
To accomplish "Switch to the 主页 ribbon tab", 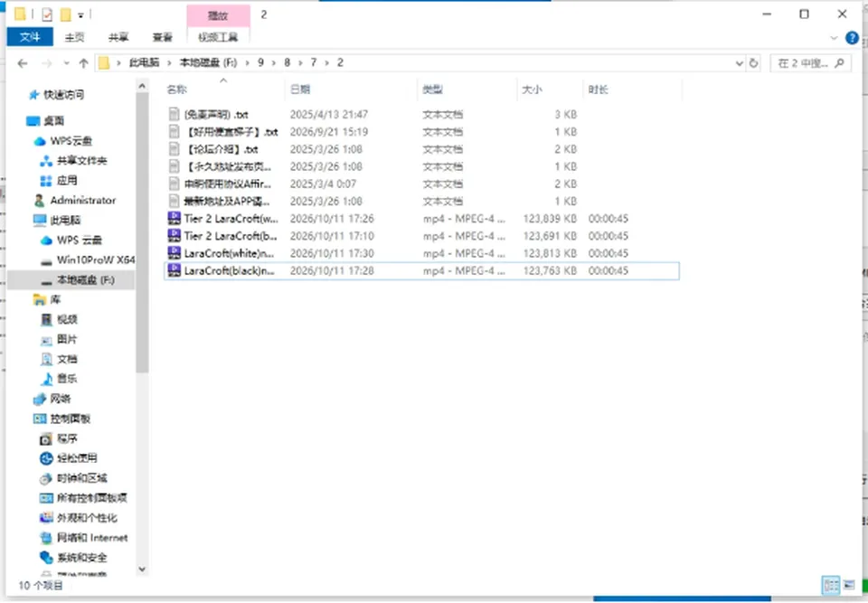I will click(x=74, y=37).
